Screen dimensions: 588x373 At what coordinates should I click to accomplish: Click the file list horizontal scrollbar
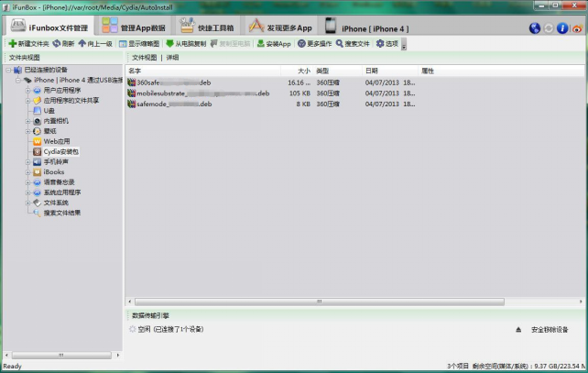[x=320, y=302]
